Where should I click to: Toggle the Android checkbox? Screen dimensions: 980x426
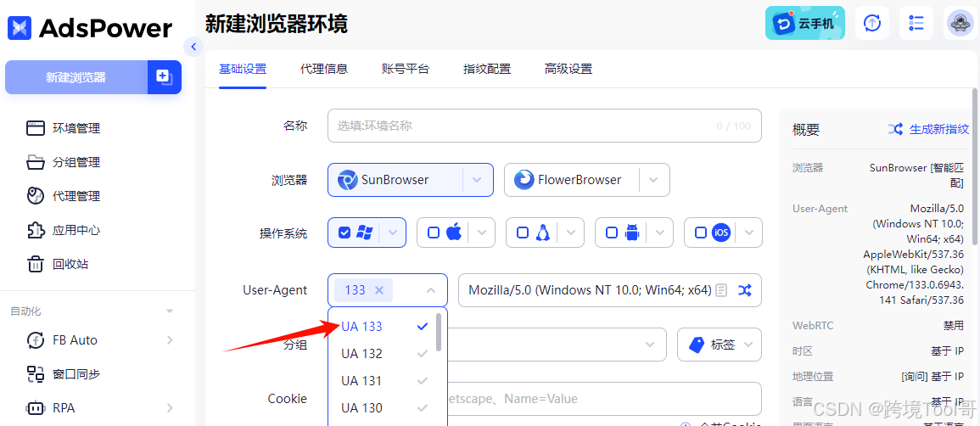pyautogui.click(x=611, y=233)
